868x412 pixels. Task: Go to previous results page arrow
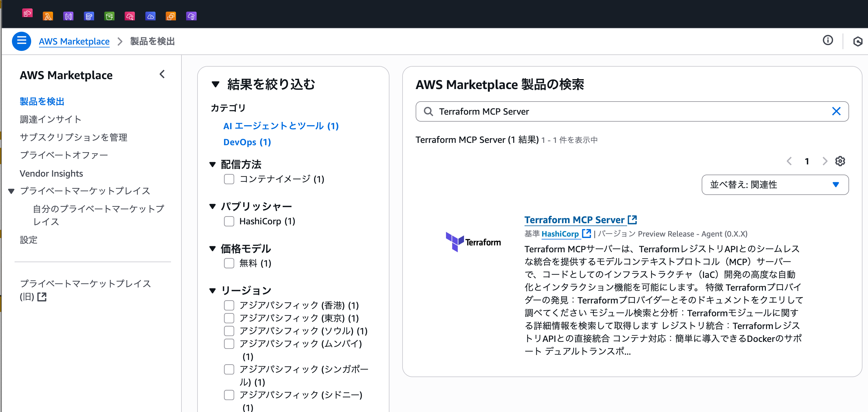(789, 161)
